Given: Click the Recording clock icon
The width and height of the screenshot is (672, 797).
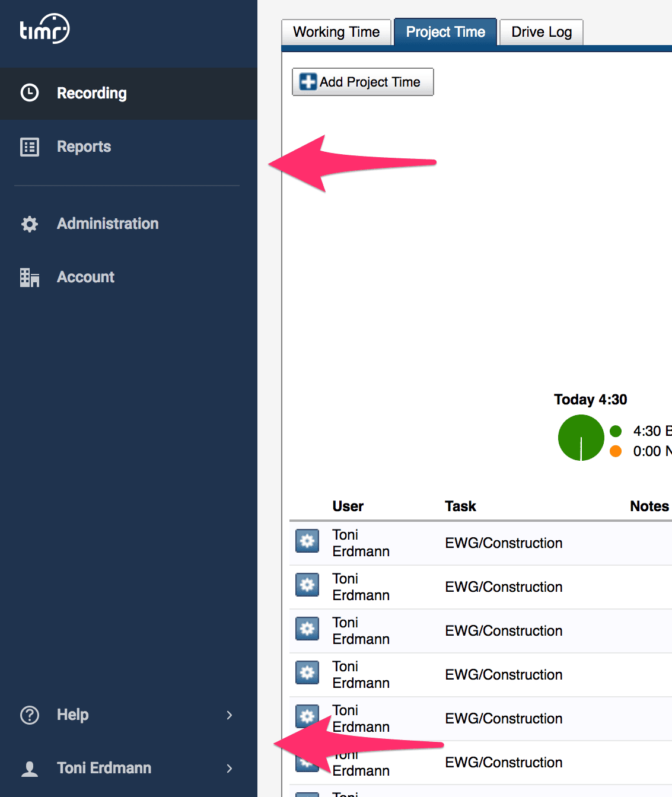Looking at the screenshot, I should (x=30, y=93).
